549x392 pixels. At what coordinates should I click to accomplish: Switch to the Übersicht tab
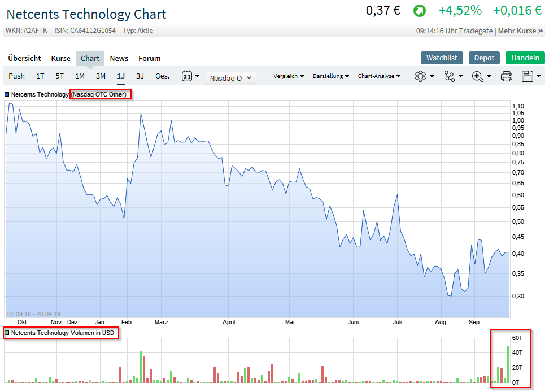[24, 58]
